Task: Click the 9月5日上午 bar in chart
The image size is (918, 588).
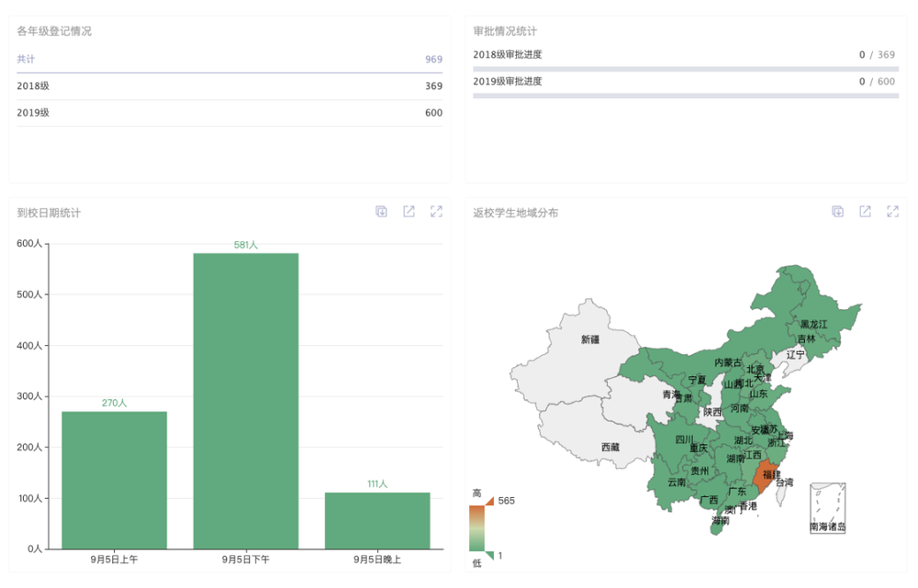Action: click(115, 480)
